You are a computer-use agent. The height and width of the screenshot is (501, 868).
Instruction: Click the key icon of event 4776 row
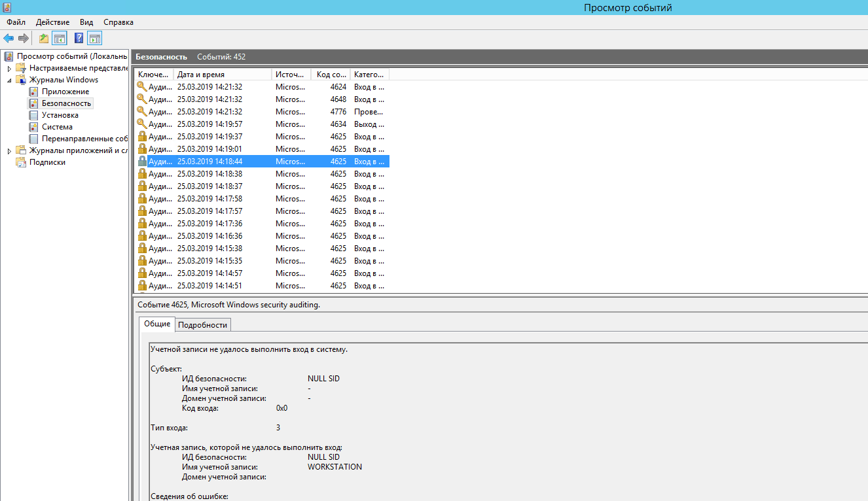pos(142,111)
